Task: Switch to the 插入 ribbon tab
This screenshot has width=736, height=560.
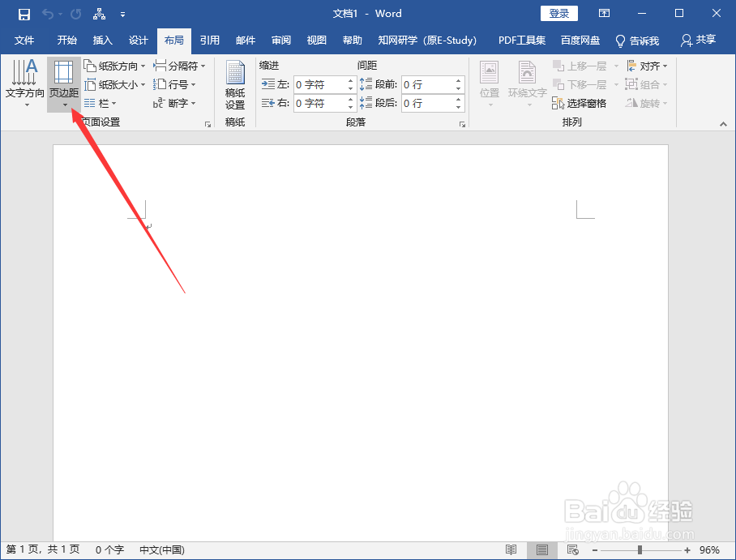Action: [x=102, y=41]
